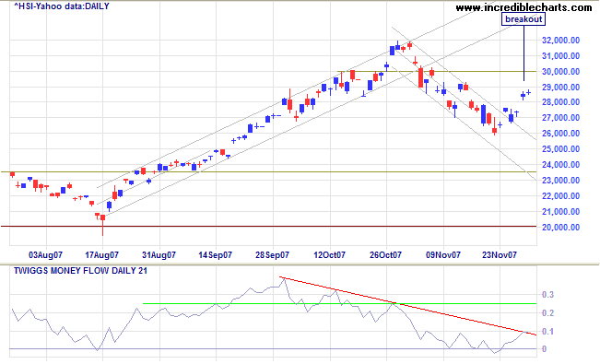
Task: Click the 28Sep07 date label
Action: click(x=272, y=255)
